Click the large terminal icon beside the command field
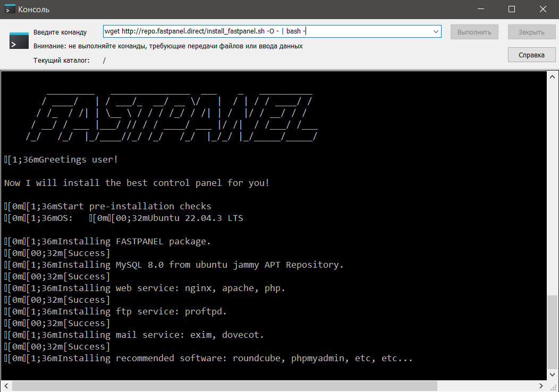 click(19, 40)
